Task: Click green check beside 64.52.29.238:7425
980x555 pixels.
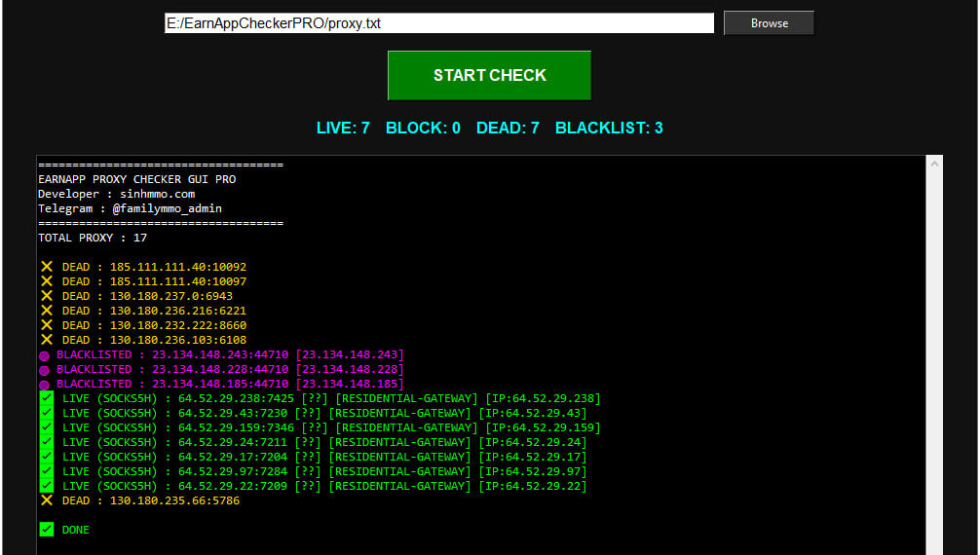Action: [46, 398]
